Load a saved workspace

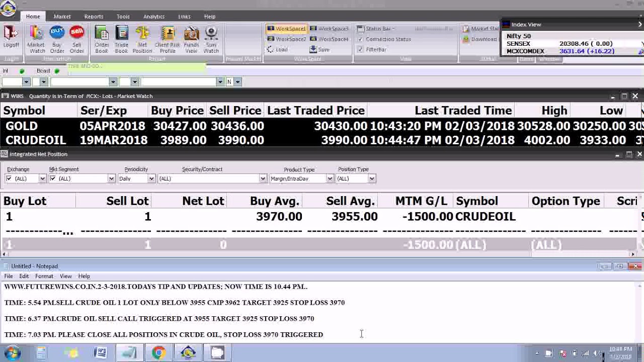click(277, 49)
